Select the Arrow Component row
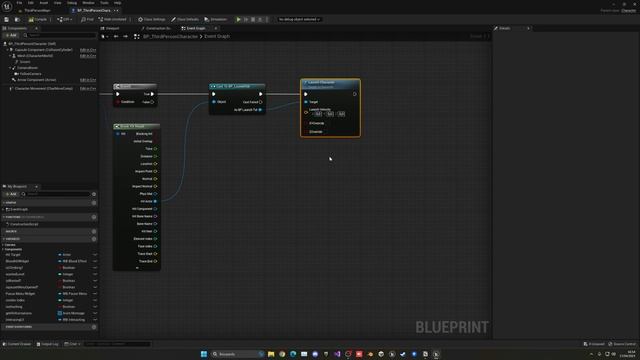Viewport: 640px width, 360px height. point(37,80)
